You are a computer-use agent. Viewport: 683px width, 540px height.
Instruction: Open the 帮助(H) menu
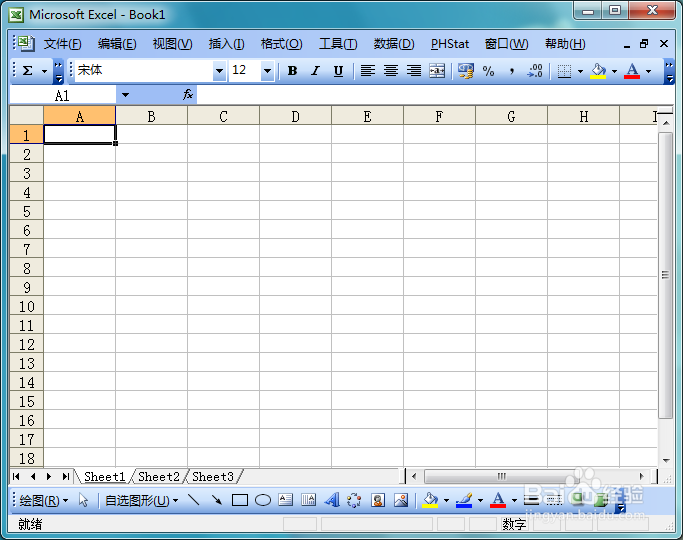pos(565,44)
